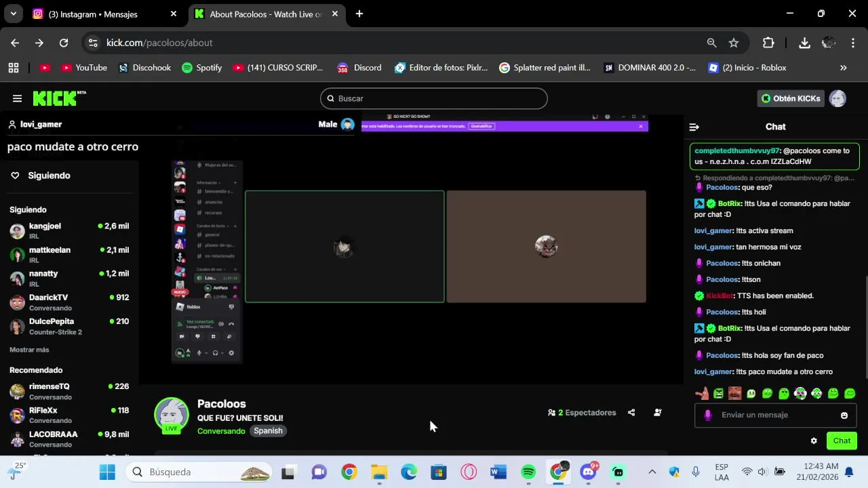
Task: Expand hidden bookmarks chevron
Action: 844,68
